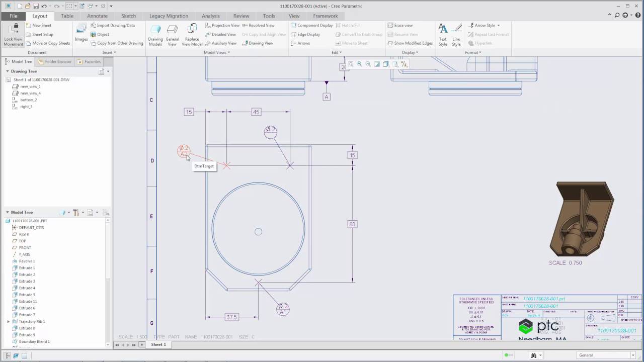Click the Projection View button
This screenshot has height=362, width=644.
(x=222, y=25)
